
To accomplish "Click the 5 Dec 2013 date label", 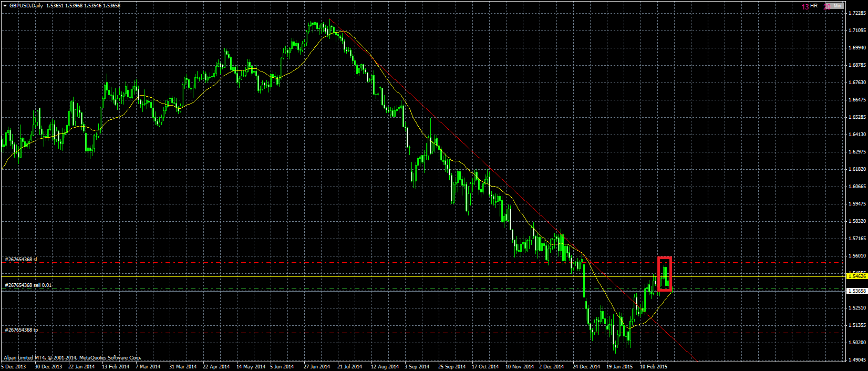I will click(14, 367).
